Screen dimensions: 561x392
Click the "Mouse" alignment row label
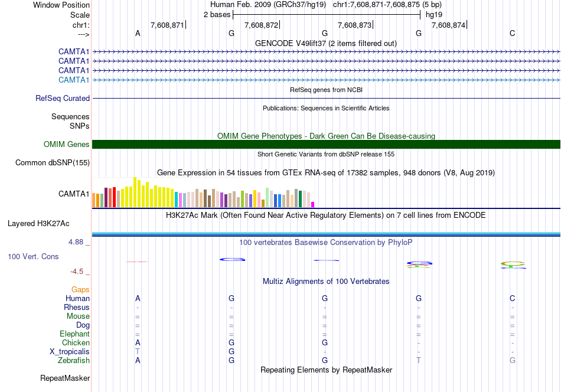click(78, 316)
